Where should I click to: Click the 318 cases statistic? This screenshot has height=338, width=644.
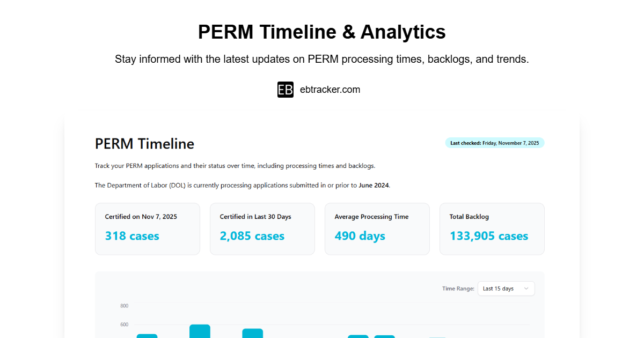click(132, 236)
